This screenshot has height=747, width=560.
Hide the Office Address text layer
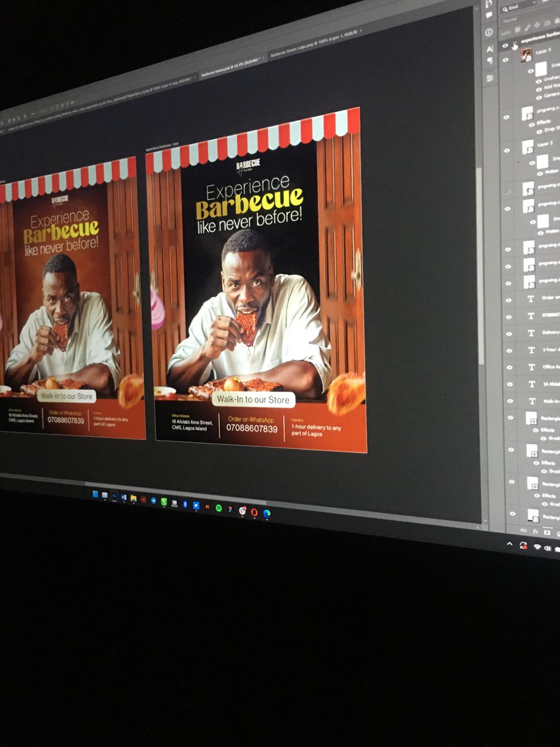pyautogui.click(x=509, y=367)
